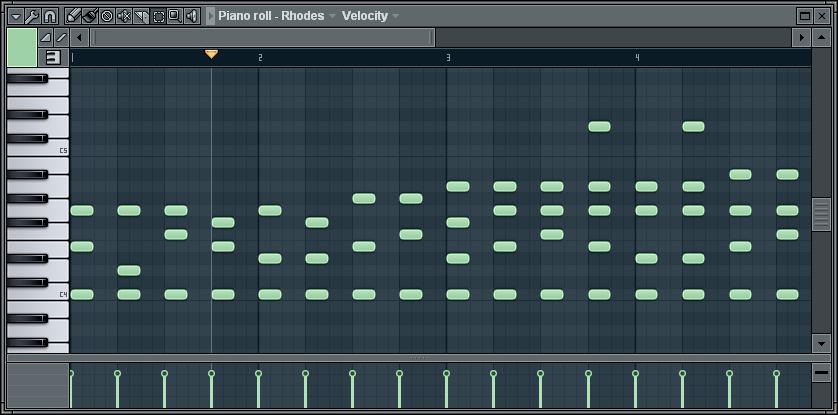The image size is (838, 415).
Task: Click the velocity handle under the playhead
Action: (x=212, y=374)
